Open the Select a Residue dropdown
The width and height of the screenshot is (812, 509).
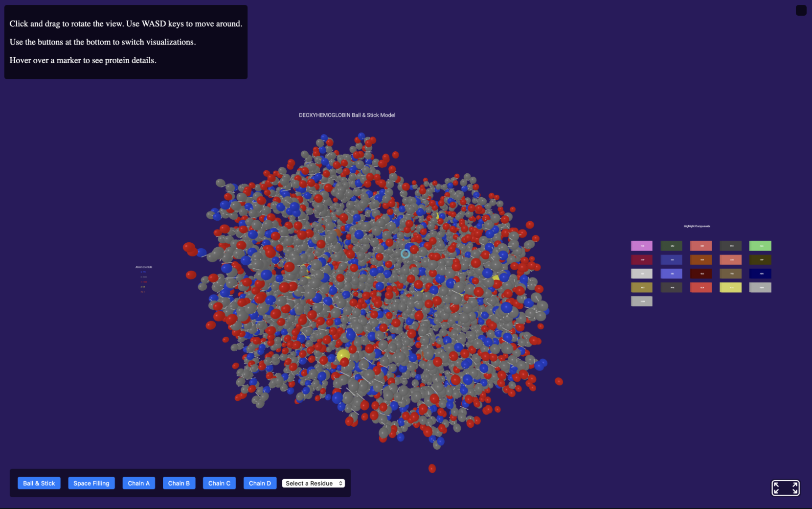click(x=313, y=483)
